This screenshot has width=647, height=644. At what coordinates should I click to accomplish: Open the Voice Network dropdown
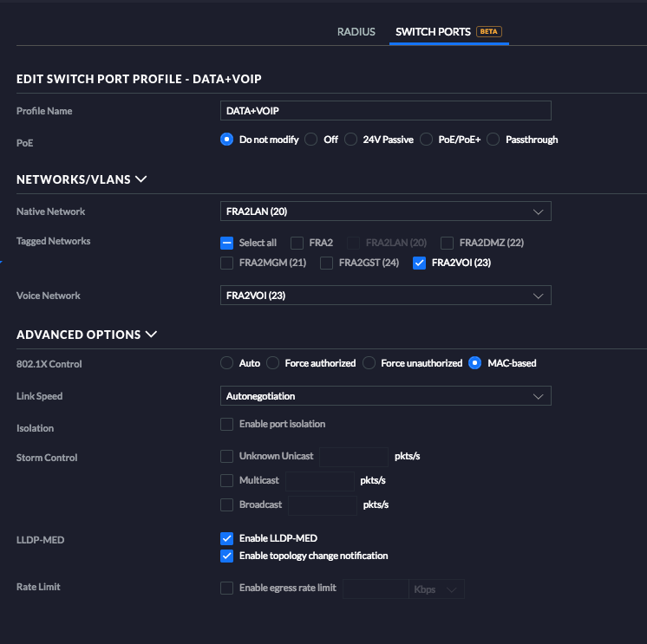(x=386, y=296)
